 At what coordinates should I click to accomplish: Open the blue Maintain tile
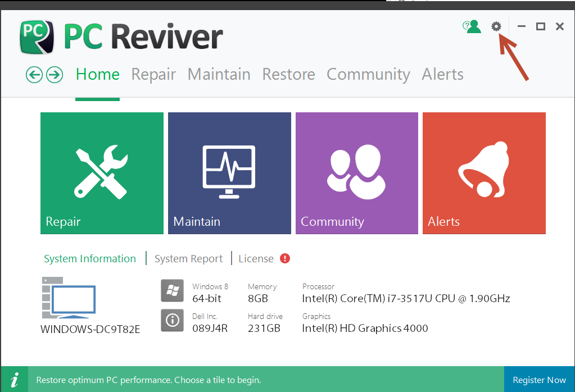(229, 173)
